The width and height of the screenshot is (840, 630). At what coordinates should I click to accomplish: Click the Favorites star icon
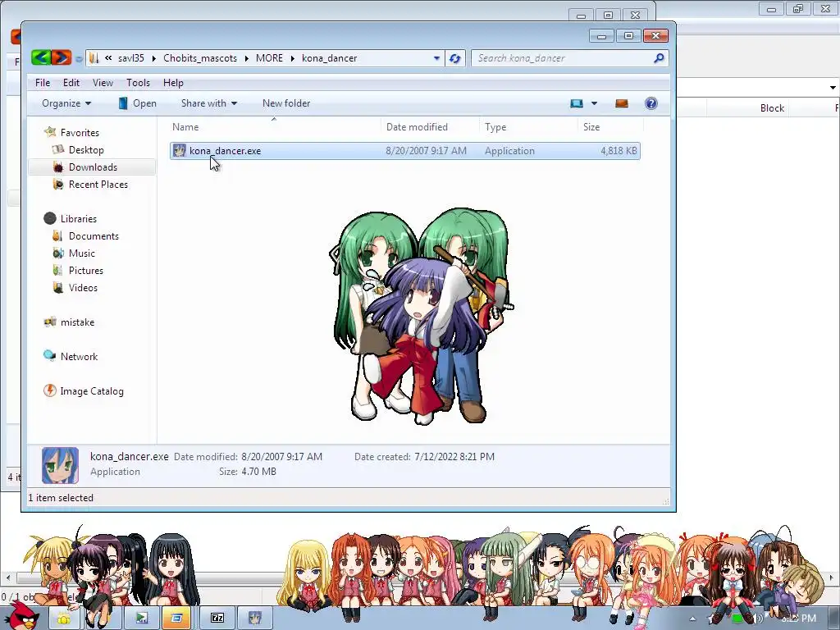[50, 132]
